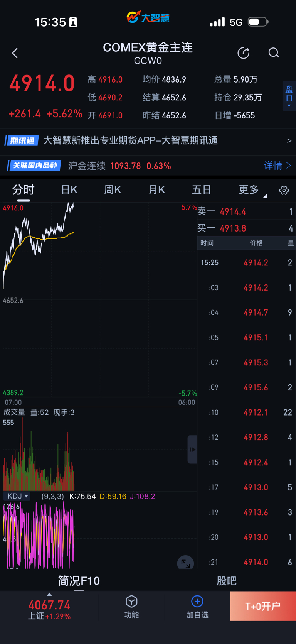
Task: Switch to 周K tab
Action: point(113,190)
